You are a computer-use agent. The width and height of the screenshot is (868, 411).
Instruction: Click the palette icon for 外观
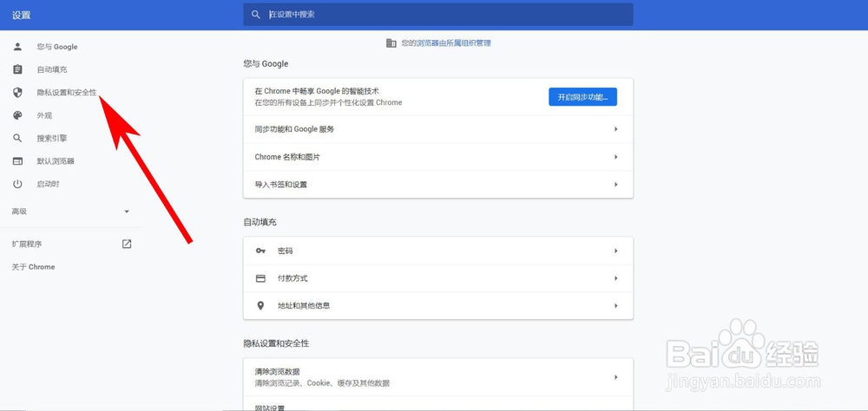pyautogui.click(x=17, y=115)
